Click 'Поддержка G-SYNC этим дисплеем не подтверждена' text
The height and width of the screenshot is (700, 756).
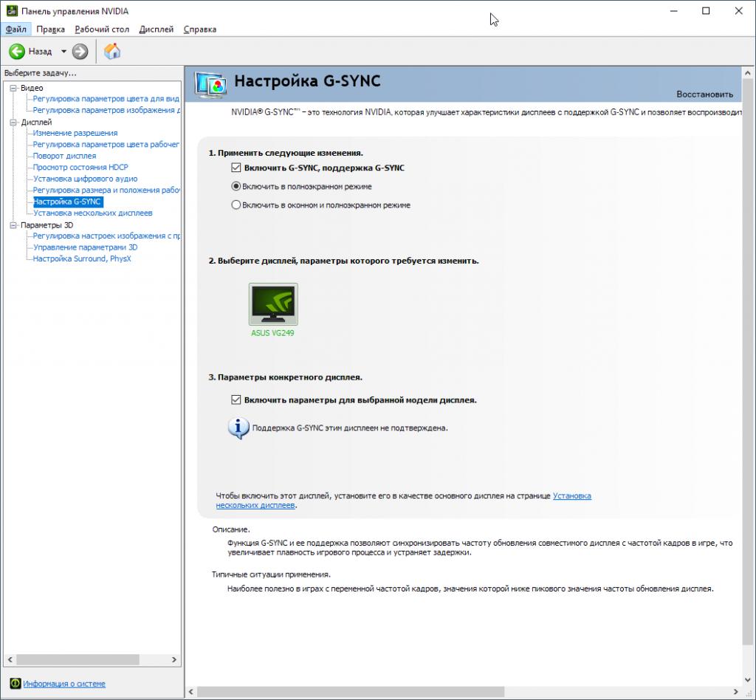click(350, 428)
